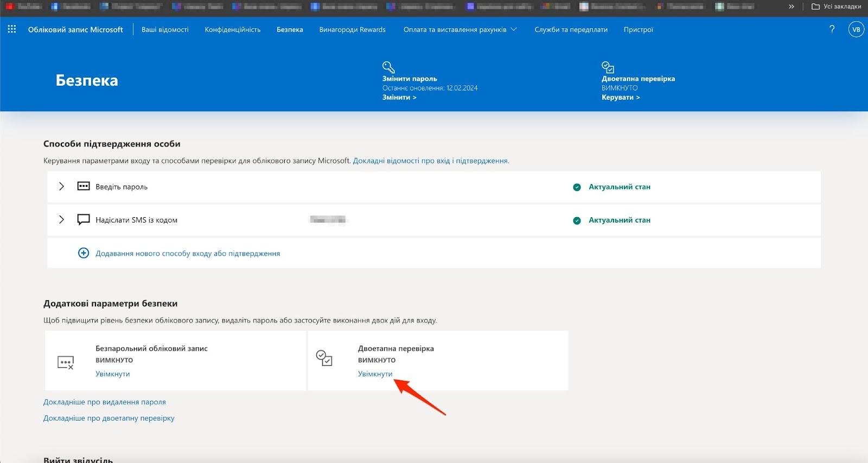Go to Пристрої tab

[x=639, y=29]
